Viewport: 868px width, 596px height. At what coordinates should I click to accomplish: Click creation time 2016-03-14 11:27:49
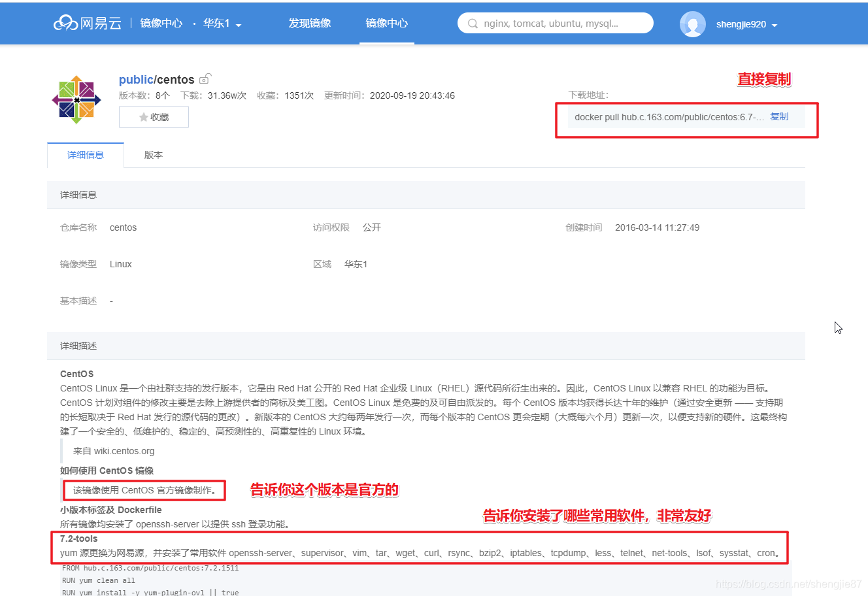pos(657,227)
